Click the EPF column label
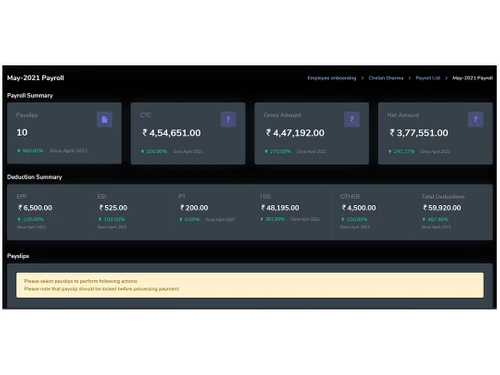The height and width of the screenshot is (375, 500). tap(22, 197)
